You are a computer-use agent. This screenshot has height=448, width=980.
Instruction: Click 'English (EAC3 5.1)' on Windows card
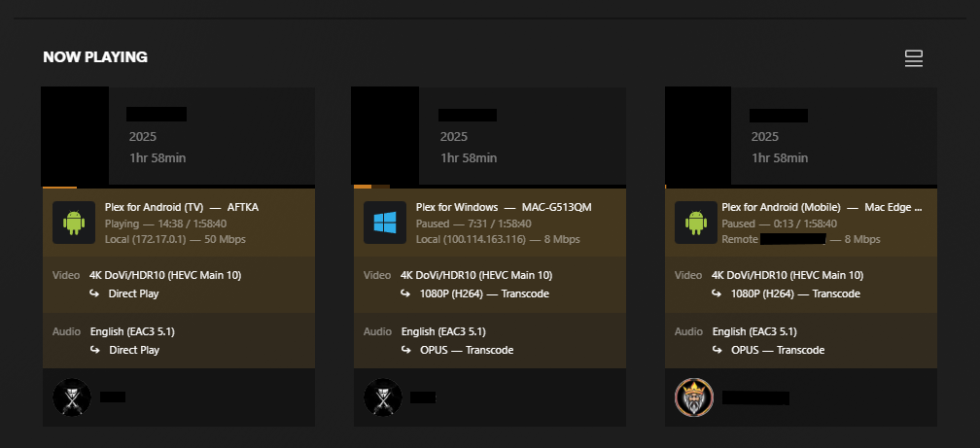coord(443,331)
